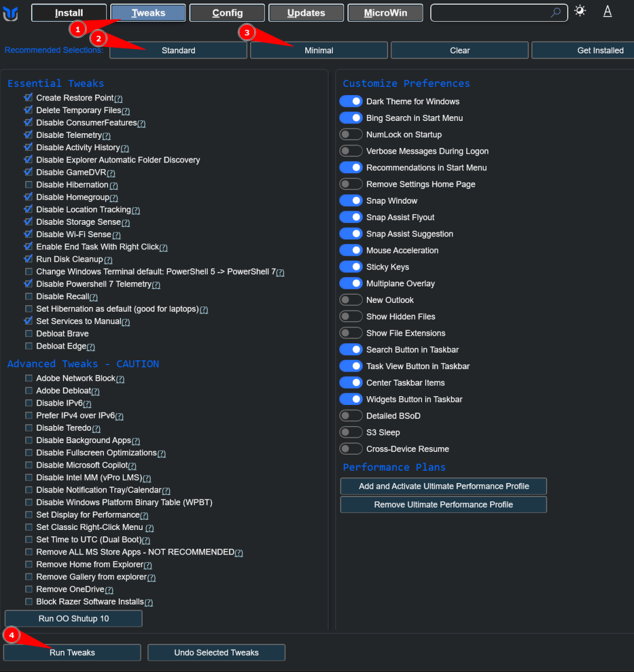The width and height of the screenshot is (634, 672).
Task: Add and Activate Ultimate Performance Profile
Action: [444, 487]
